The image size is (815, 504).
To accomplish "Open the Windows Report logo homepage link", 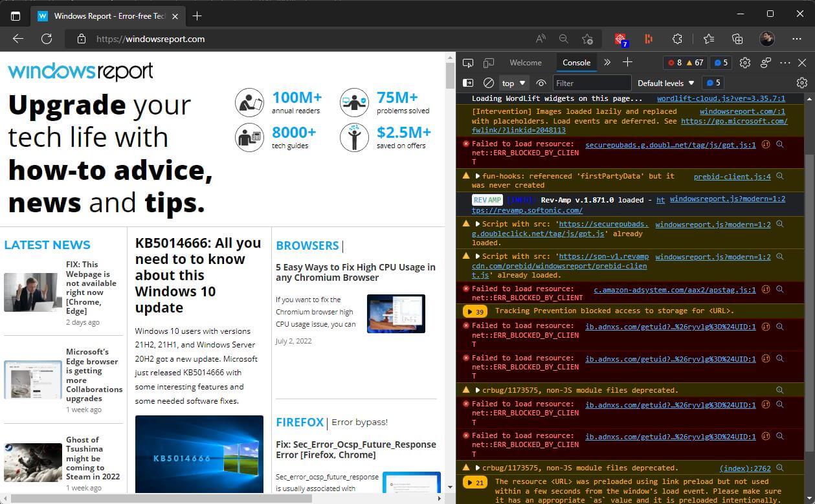I will click(x=80, y=71).
